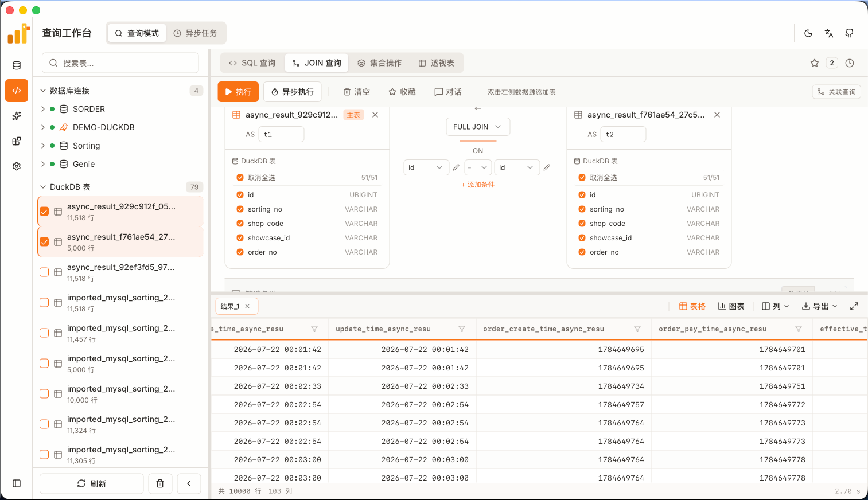Open the 列 columns dropdown
The height and width of the screenshot is (500, 868).
click(x=775, y=306)
